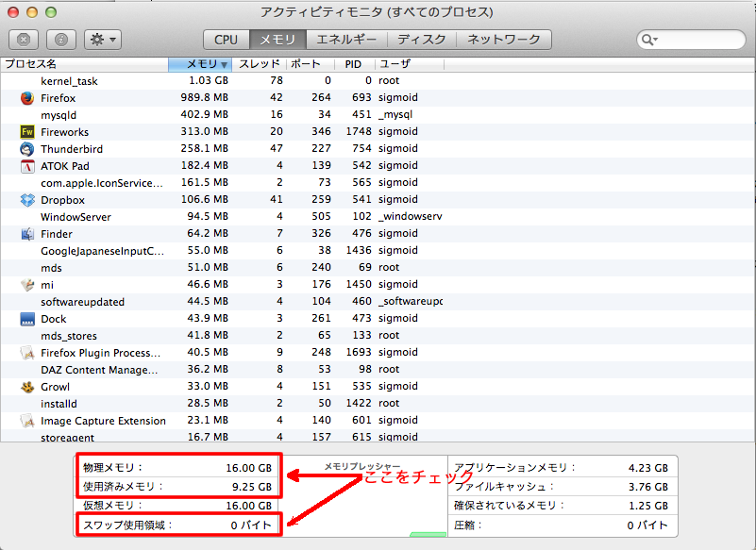The image size is (756, 550).
Task: Click the 使用済みメモリ 9.25 GB value
Action: point(252,487)
